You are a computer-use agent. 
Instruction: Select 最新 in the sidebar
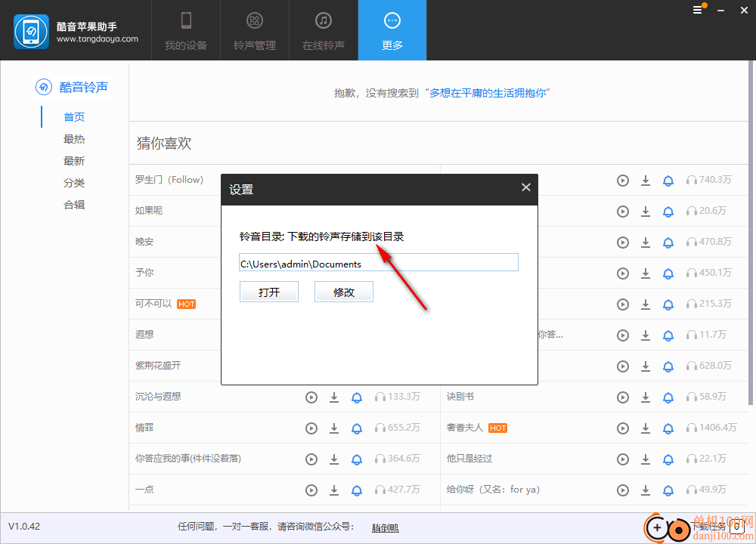[x=74, y=161]
